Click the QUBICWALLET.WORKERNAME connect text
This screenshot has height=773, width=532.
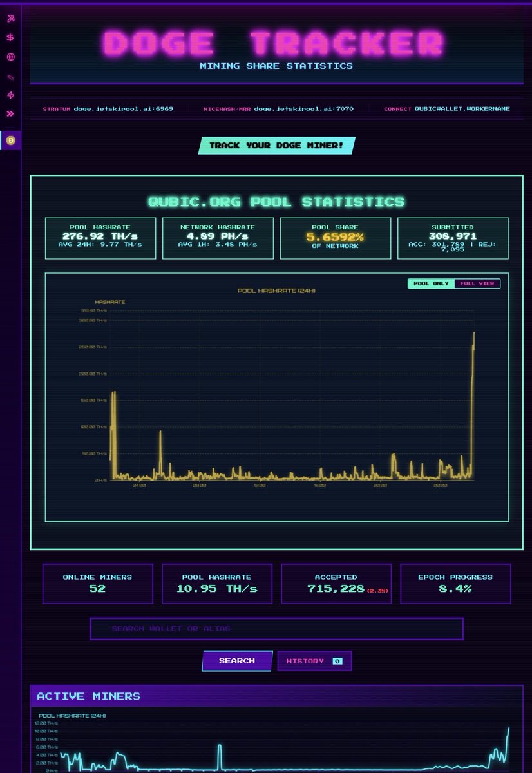click(462, 109)
